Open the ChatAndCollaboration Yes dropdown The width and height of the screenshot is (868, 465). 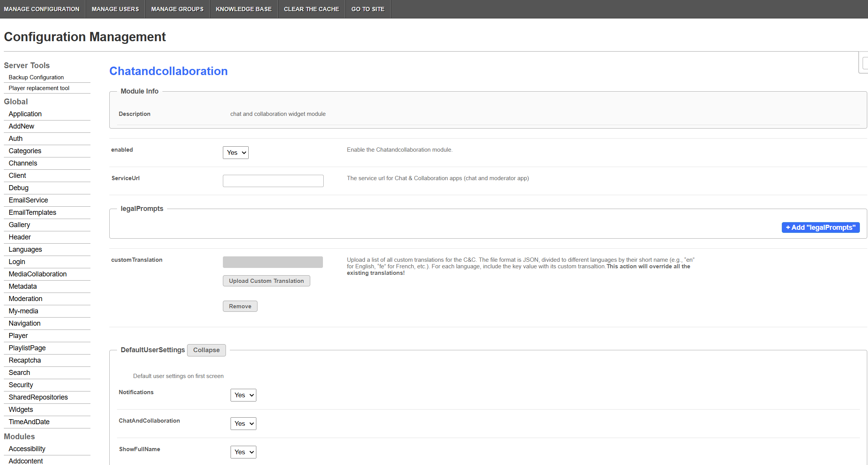pyautogui.click(x=243, y=423)
